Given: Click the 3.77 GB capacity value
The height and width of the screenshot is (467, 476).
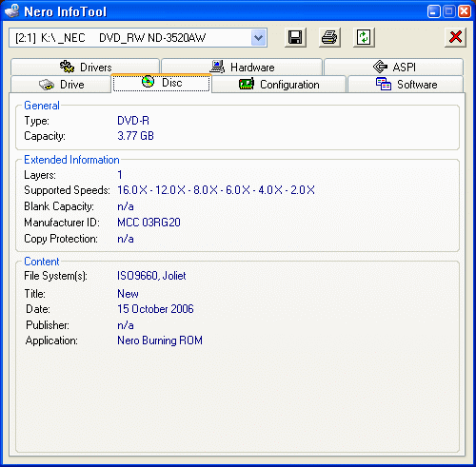Looking at the screenshot, I should coord(135,136).
